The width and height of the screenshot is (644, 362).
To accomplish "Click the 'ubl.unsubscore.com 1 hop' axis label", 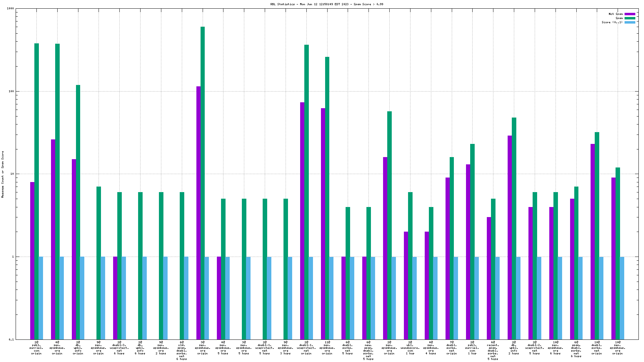I will pos(410,348).
